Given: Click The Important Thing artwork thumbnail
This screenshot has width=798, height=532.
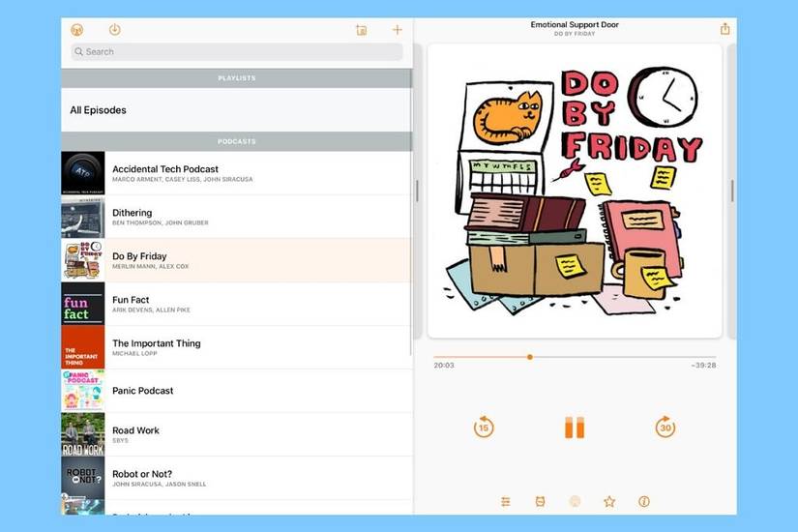Looking at the screenshot, I should click(x=83, y=347).
